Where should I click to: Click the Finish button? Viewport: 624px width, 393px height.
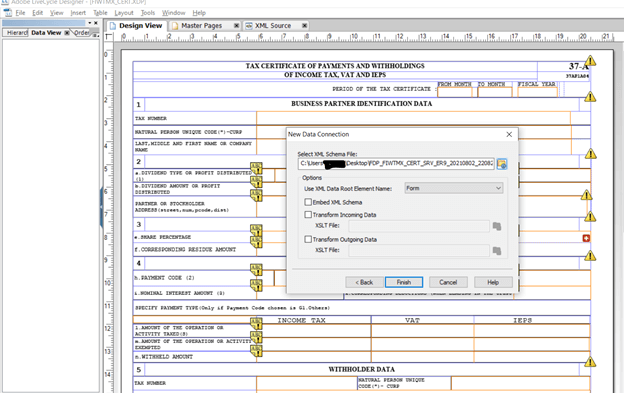point(404,282)
